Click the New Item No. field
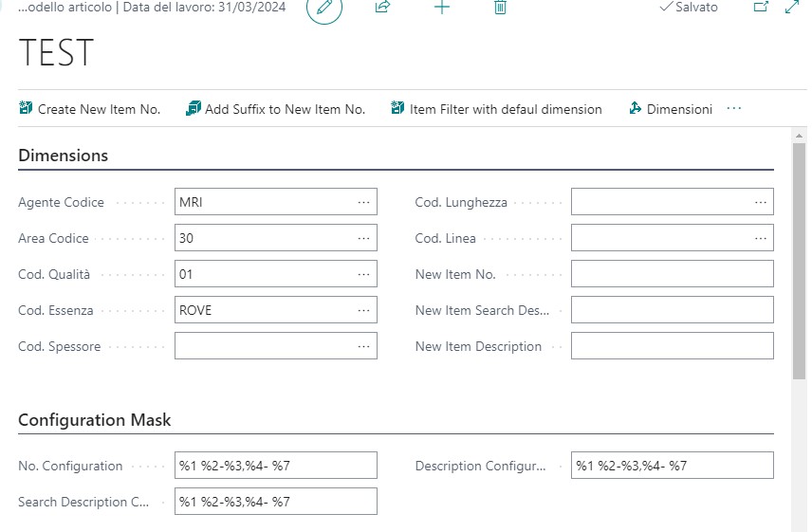Image resolution: width=812 pixels, height=532 pixels. (x=672, y=274)
